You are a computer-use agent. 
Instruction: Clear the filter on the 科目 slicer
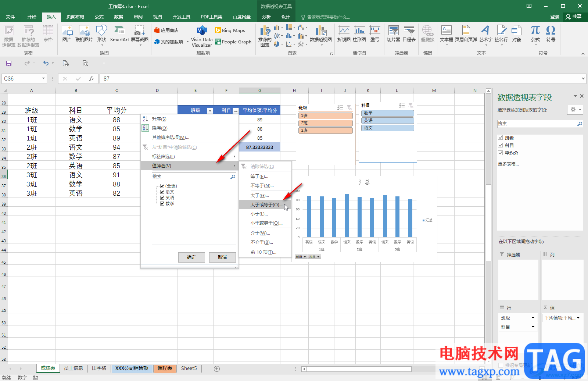coord(411,106)
